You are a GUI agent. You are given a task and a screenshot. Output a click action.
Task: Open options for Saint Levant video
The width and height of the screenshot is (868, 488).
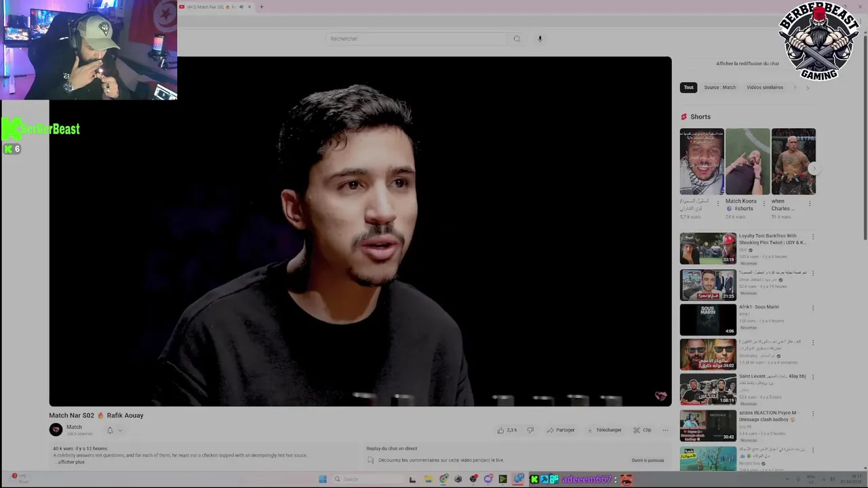813,377
